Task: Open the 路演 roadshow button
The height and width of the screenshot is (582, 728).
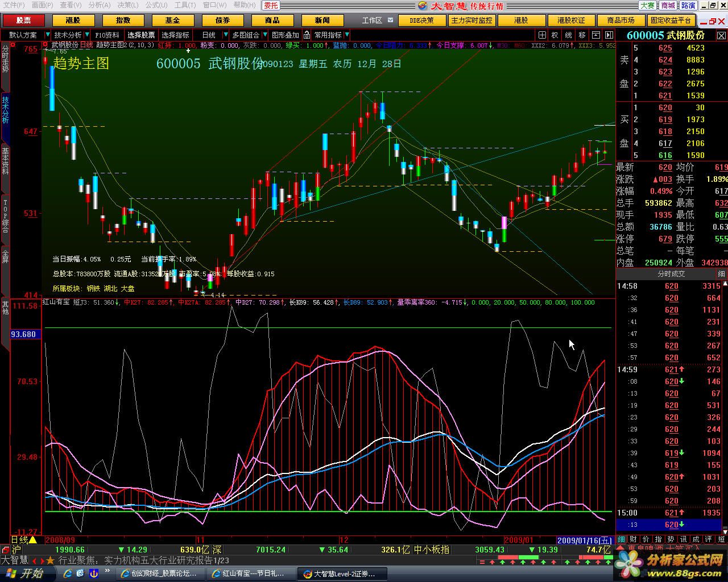Action: coord(688,5)
